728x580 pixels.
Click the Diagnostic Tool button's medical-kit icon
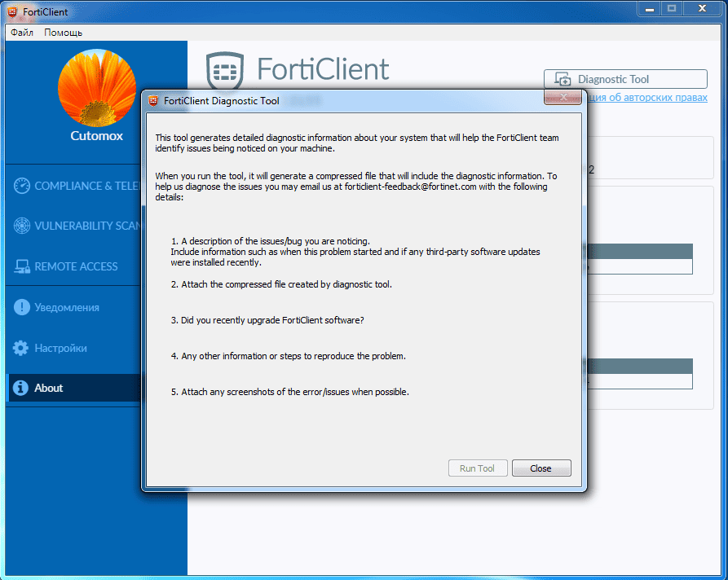pos(563,79)
